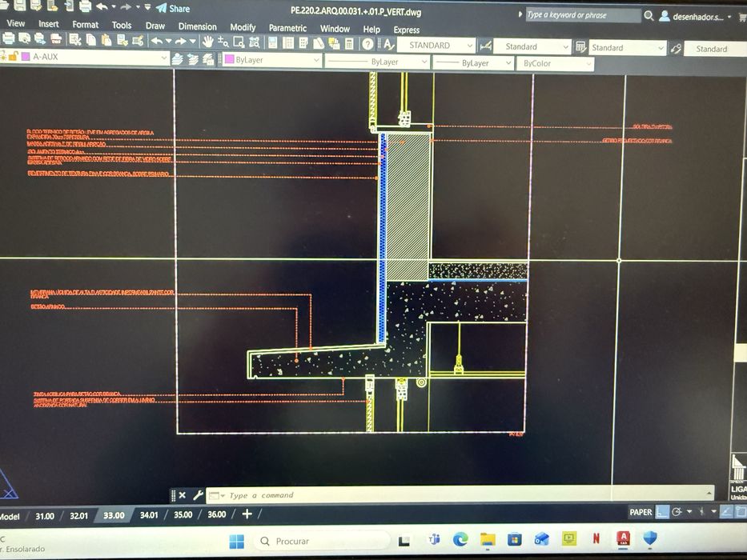The image size is (747, 560).
Task: Toggle PAPER space button in status bar
Action: click(641, 512)
